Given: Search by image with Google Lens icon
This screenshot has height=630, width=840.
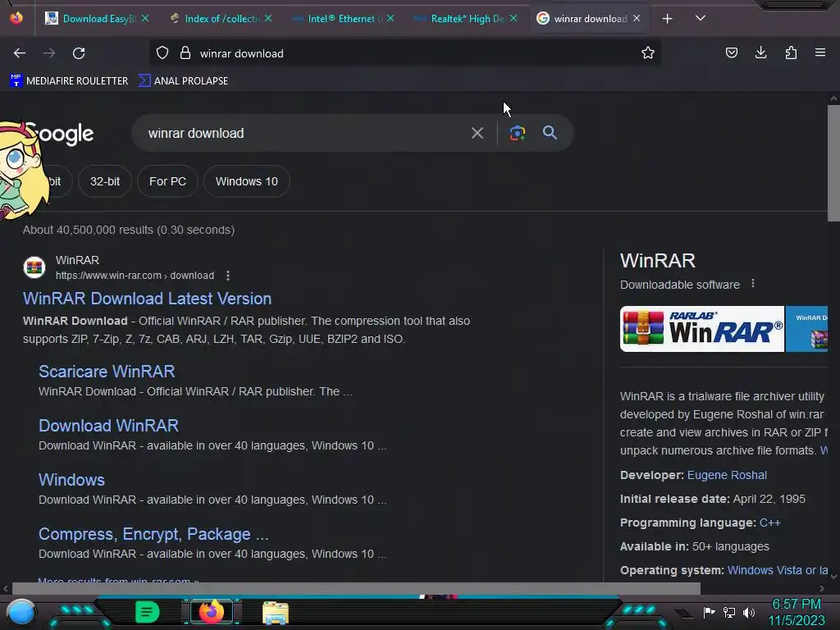Looking at the screenshot, I should tap(517, 133).
